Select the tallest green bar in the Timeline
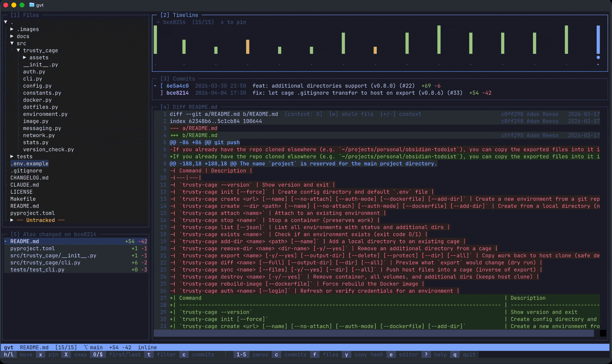The height and width of the screenshot is (364, 612). (x=439, y=40)
